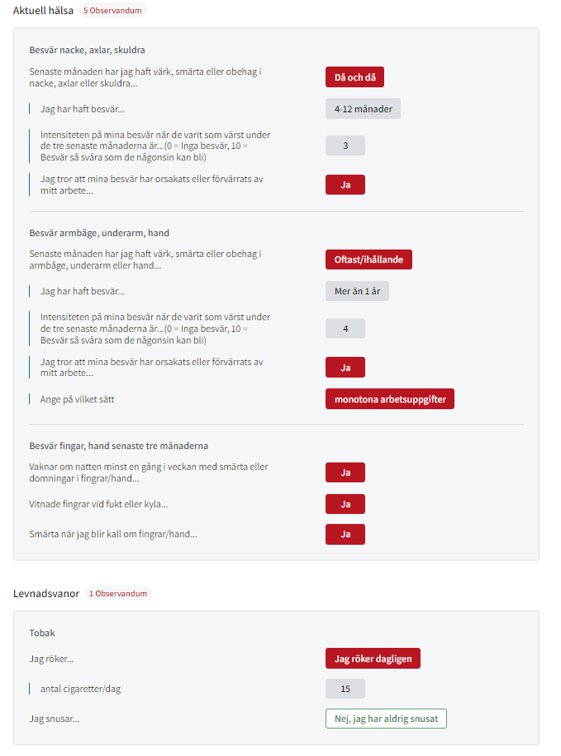This screenshot has width=561, height=756.
Task: Click the intensity value 3 for neck problems
Action: click(x=345, y=146)
